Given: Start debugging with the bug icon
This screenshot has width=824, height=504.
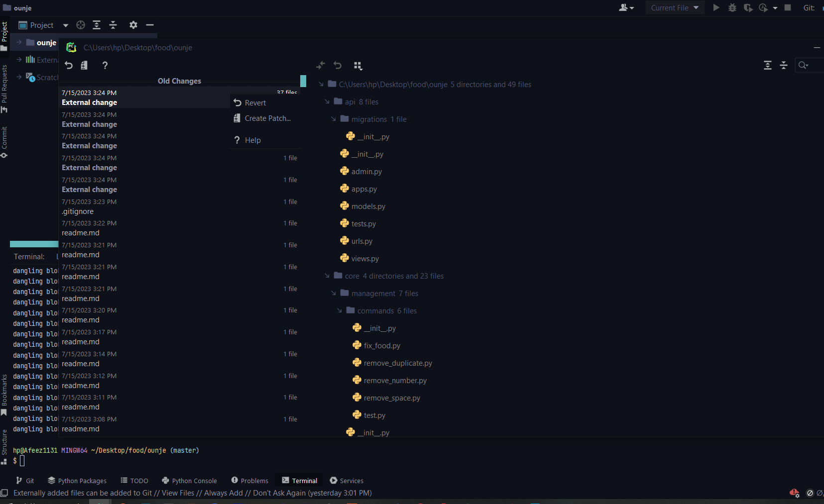Looking at the screenshot, I should pos(732,7).
